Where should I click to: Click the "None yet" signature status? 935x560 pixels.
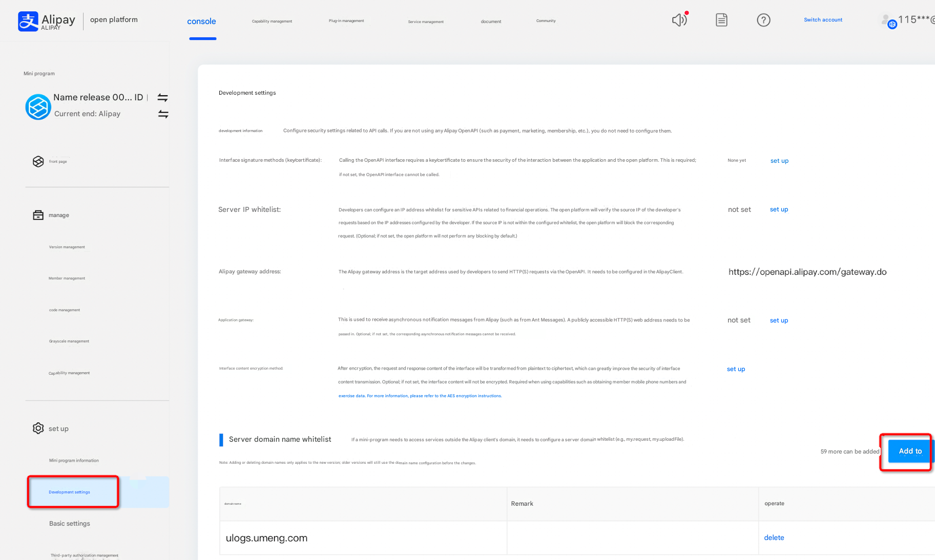click(x=737, y=160)
